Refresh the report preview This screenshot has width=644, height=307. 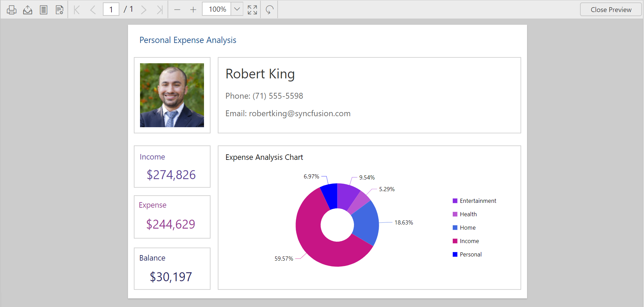pyautogui.click(x=269, y=10)
